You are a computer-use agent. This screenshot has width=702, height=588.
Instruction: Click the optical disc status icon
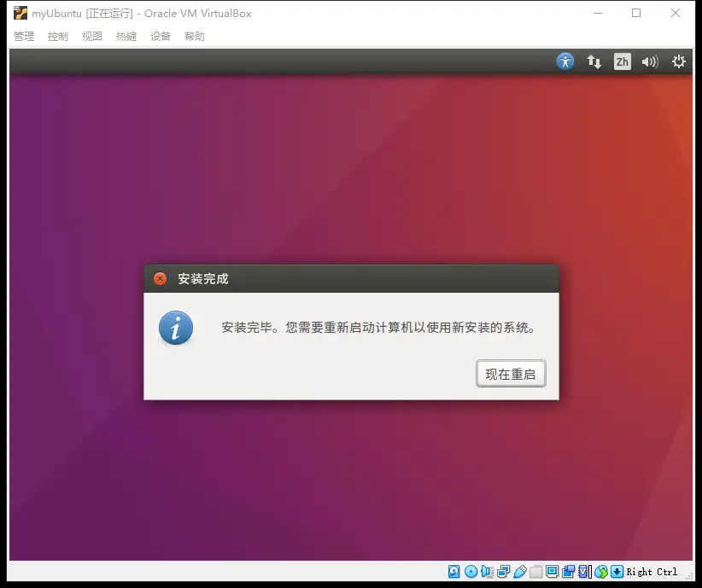471,572
